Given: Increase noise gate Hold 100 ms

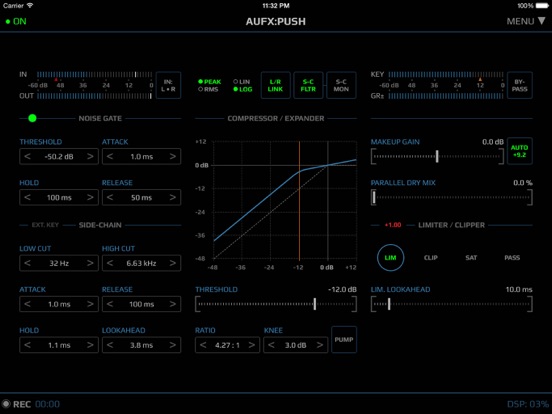Looking at the screenshot, I should coord(90,197).
